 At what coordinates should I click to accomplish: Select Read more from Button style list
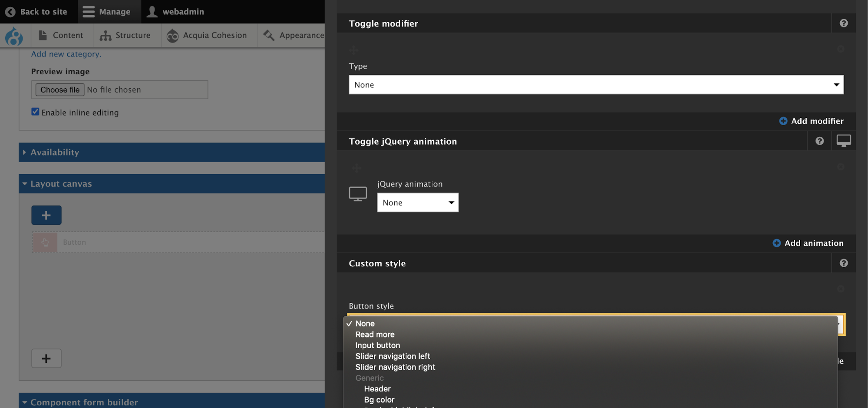[374, 334]
